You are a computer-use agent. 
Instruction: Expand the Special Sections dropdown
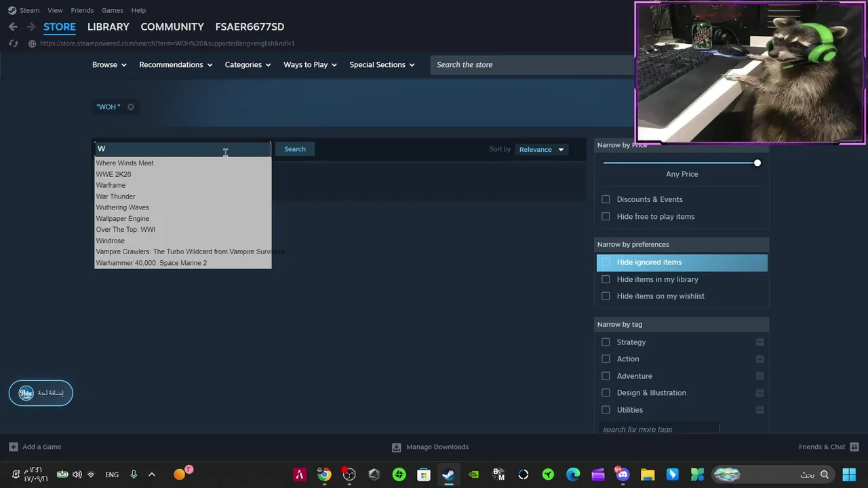pyautogui.click(x=382, y=65)
